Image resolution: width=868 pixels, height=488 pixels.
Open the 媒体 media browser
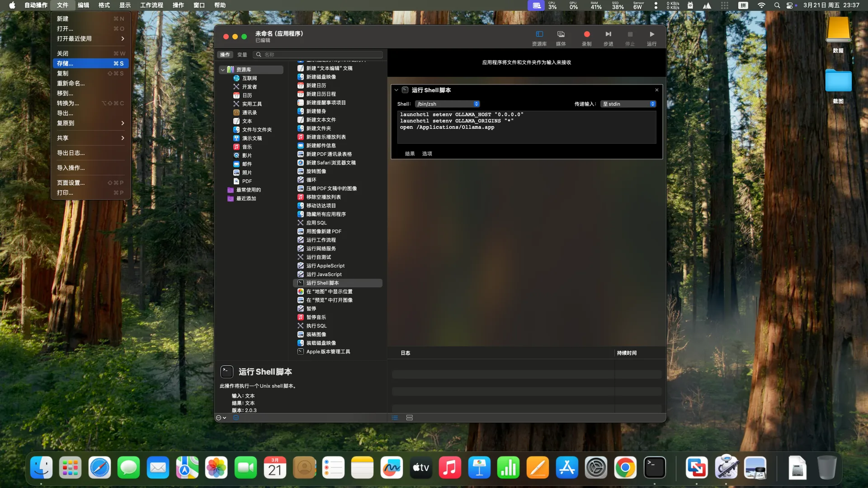561,38
